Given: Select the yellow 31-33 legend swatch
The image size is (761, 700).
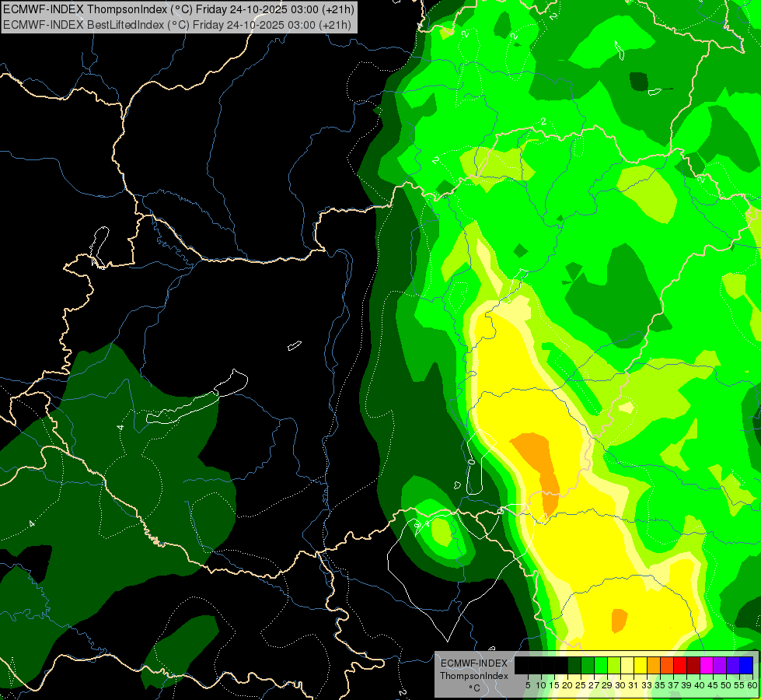Looking at the screenshot, I should tap(641, 665).
